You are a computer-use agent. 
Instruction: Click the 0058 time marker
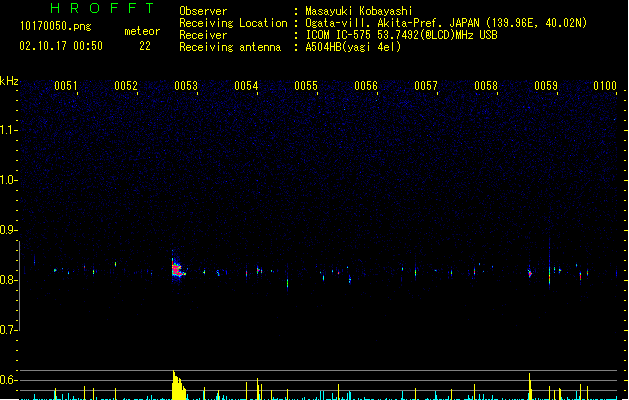point(486,85)
